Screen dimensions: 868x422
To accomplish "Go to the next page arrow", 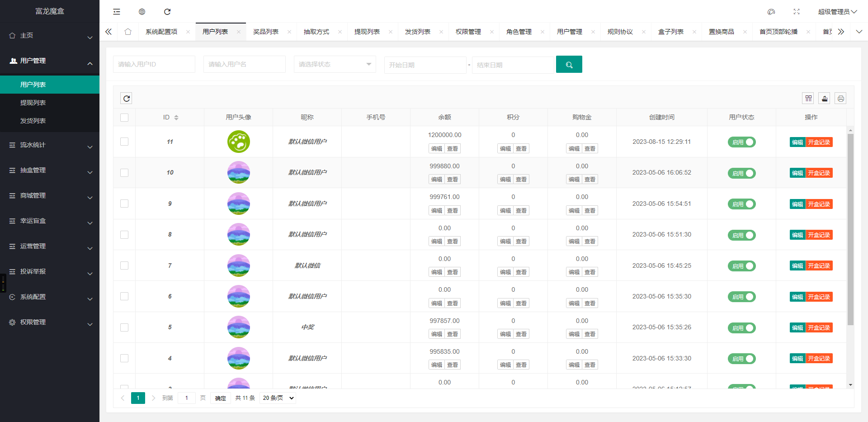I will (x=153, y=398).
